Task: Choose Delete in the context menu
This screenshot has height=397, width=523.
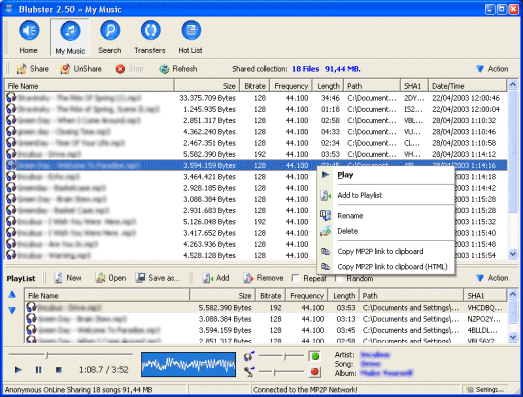Action: pos(386,231)
